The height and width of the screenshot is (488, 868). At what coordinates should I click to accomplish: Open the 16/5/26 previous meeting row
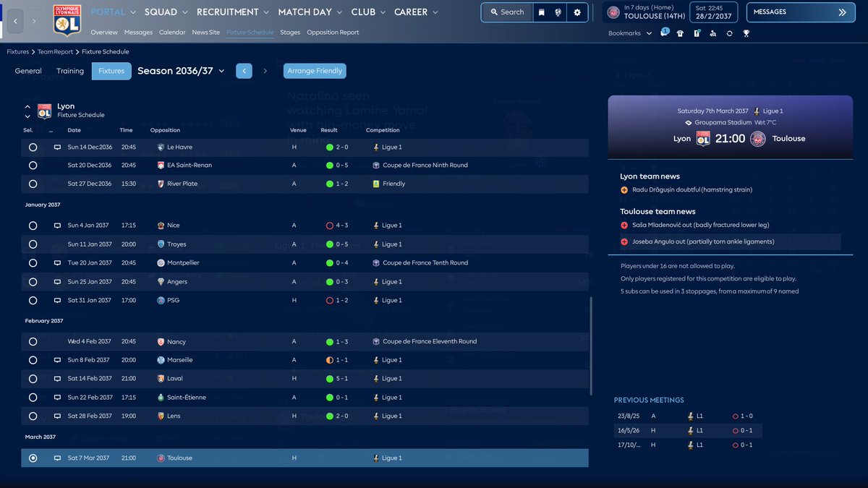coord(687,431)
